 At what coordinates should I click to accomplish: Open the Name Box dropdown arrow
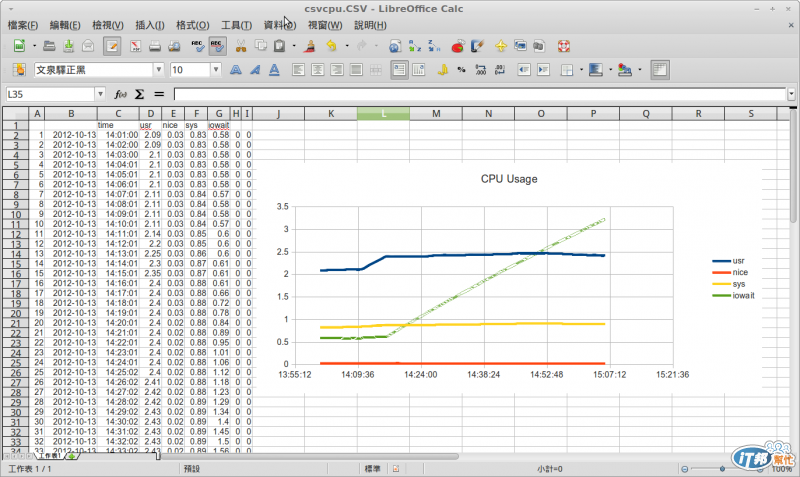tap(100, 94)
